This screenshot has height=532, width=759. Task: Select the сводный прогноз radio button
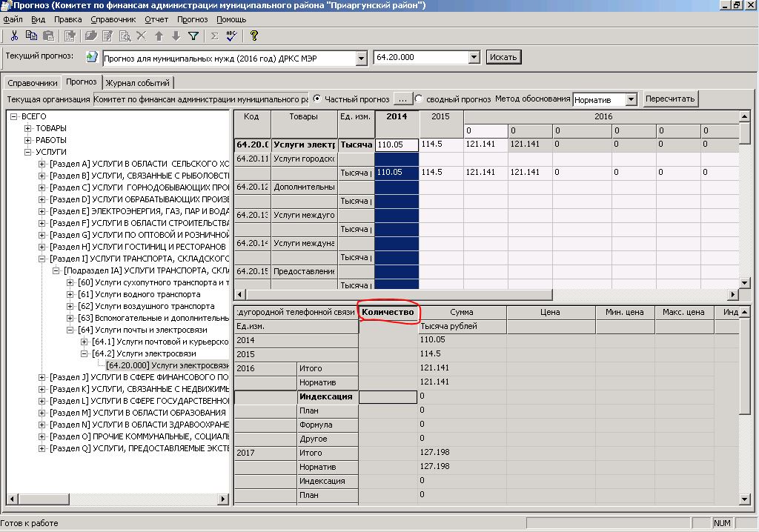point(419,99)
